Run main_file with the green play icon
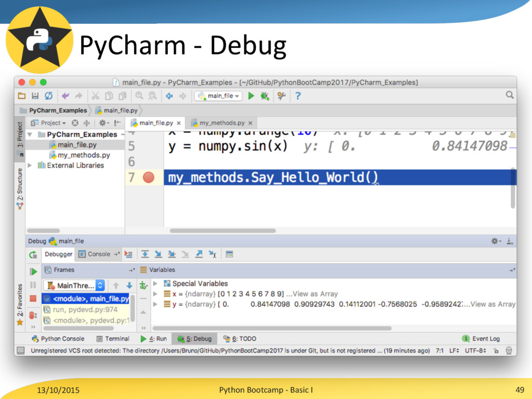 251,96
